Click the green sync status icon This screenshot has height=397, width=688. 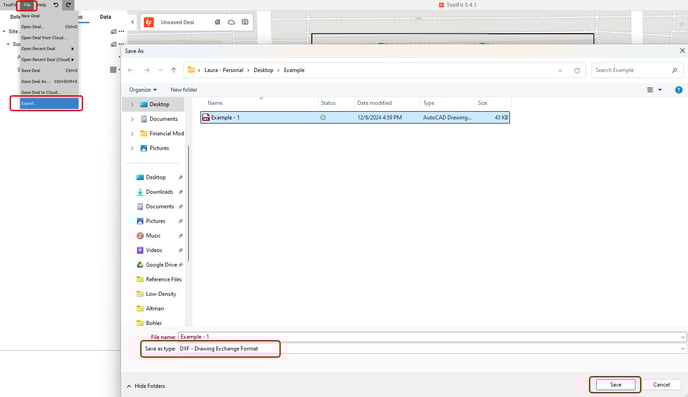click(323, 118)
